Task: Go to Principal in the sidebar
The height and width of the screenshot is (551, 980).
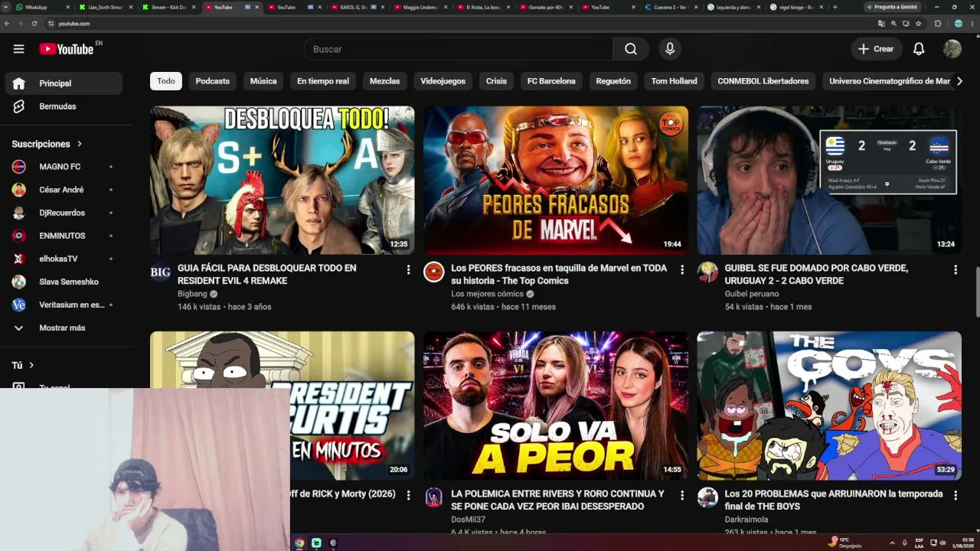Action: [64, 83]
